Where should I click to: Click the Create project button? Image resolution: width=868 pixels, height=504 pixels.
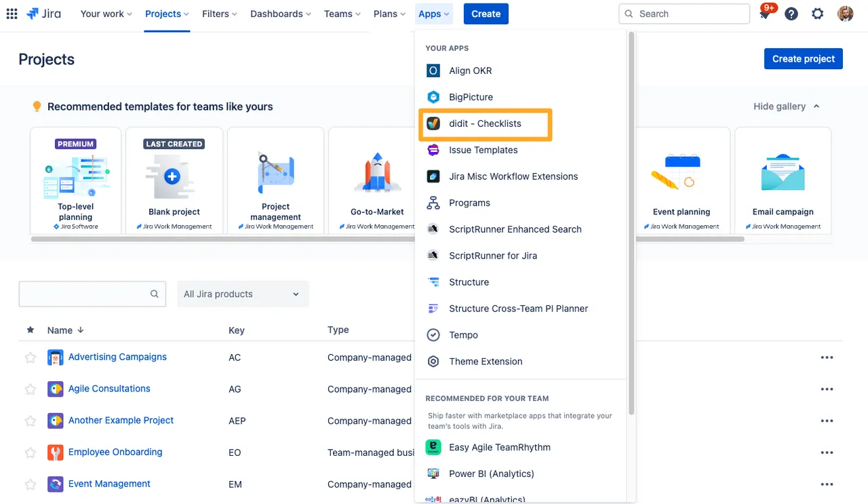(804, 59)
